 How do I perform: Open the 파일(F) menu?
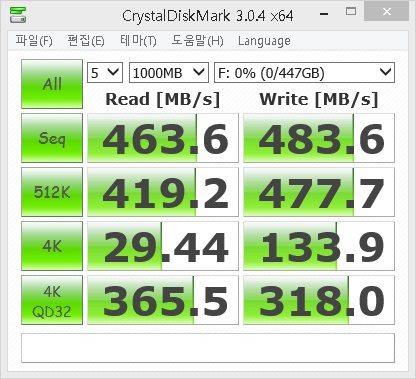[34, 41]
